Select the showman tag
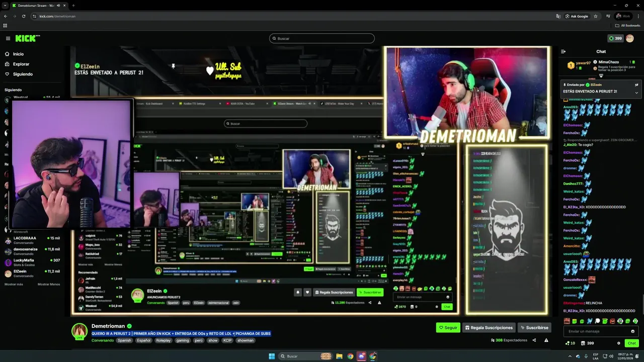Screen dimensions: 644x362 coord(246,340)
